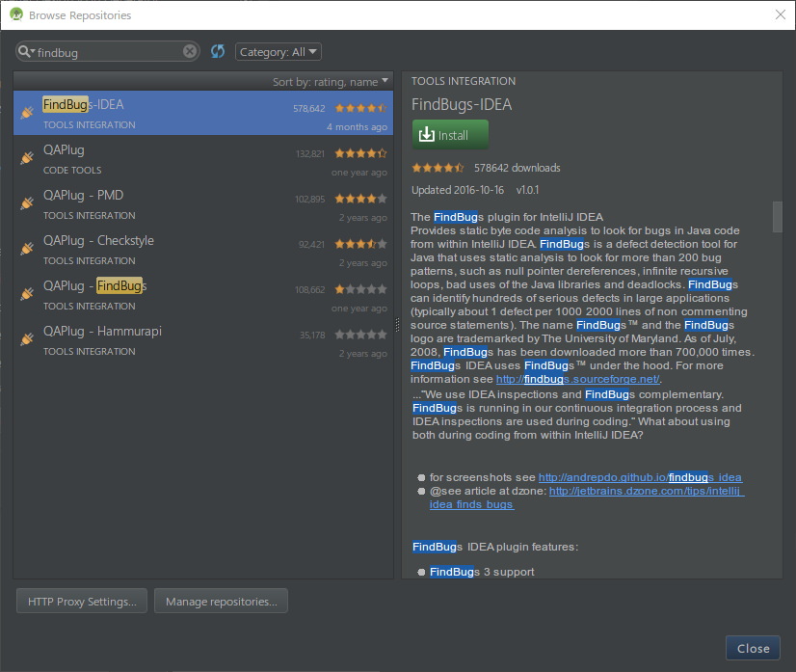Screen dimensions: 796x672
Task: Open the andrepdo.github.io findbugs idea link
Action: pos(640,477)
